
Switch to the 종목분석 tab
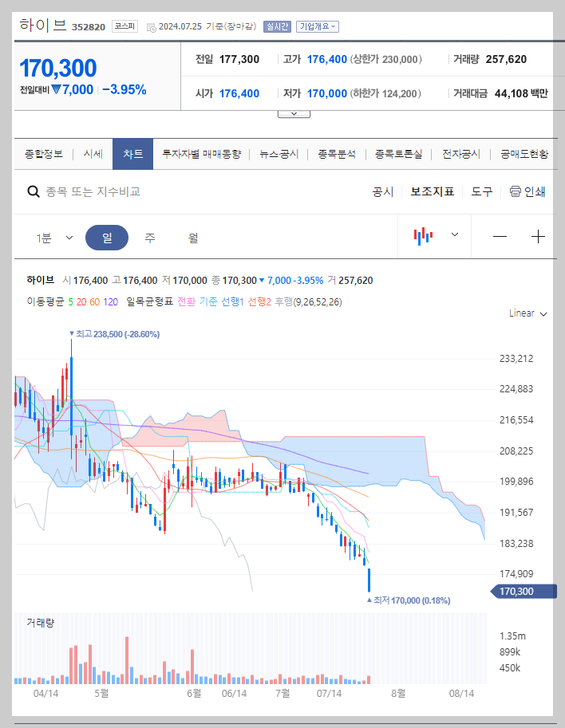coord(335,154)
